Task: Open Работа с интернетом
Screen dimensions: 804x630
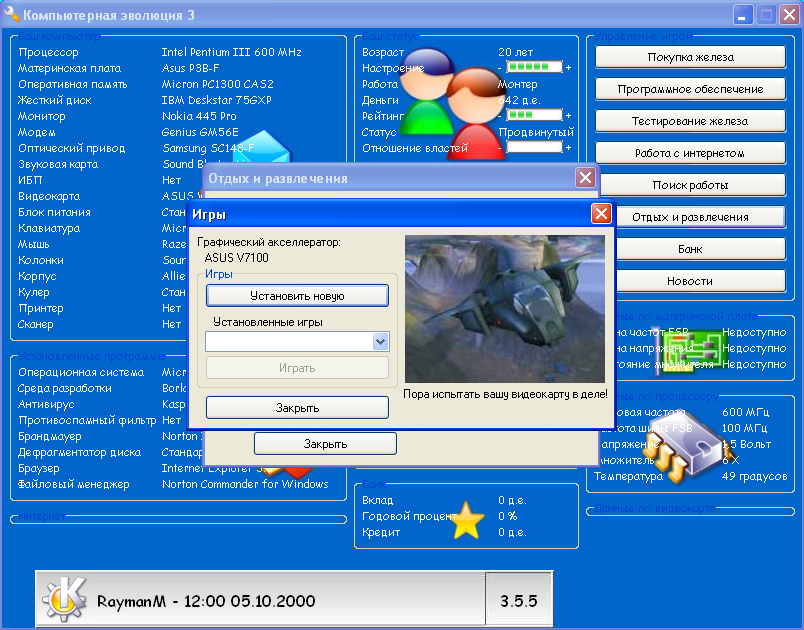Action: pyautogui.click(x=690, y=153)
